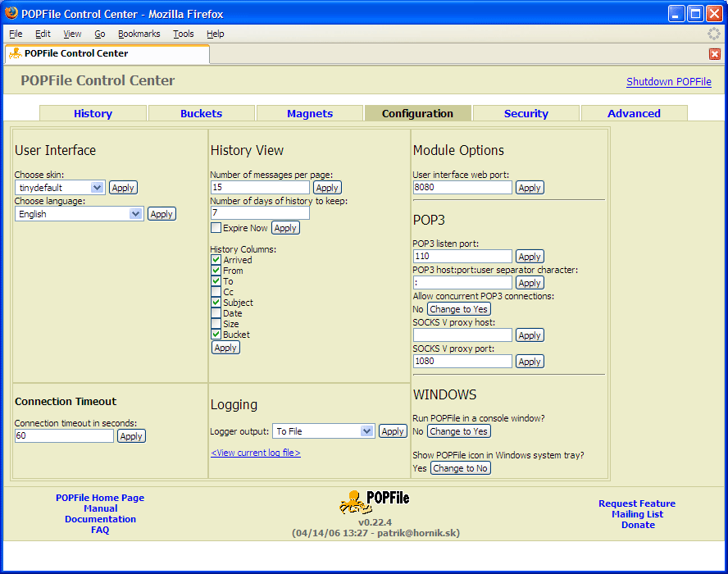The height and width of the screenshot is (574, 728).
Task: Apply the history days Expire Now setting
Action: tap(285, 228)
